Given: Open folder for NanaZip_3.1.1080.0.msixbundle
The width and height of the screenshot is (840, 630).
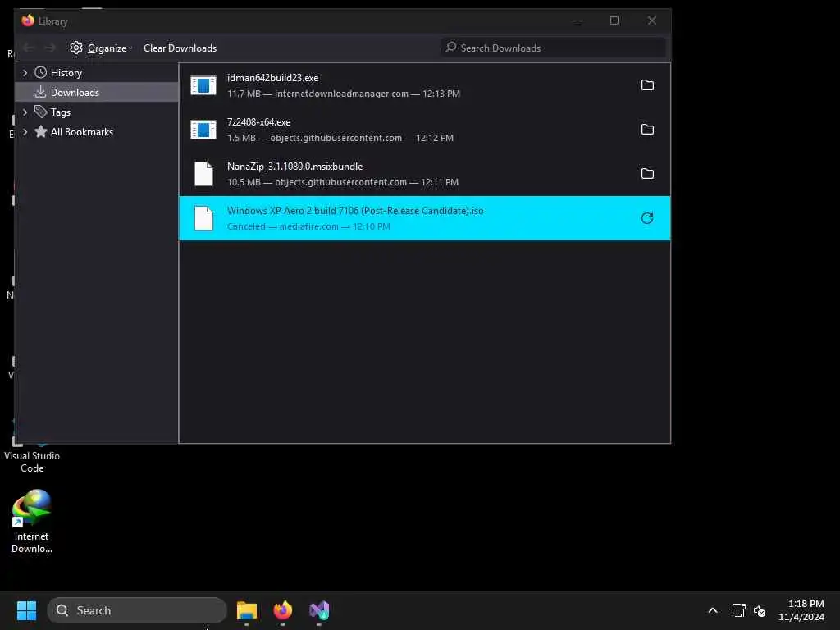Looking at the screenshot, I should pos(647,174).
